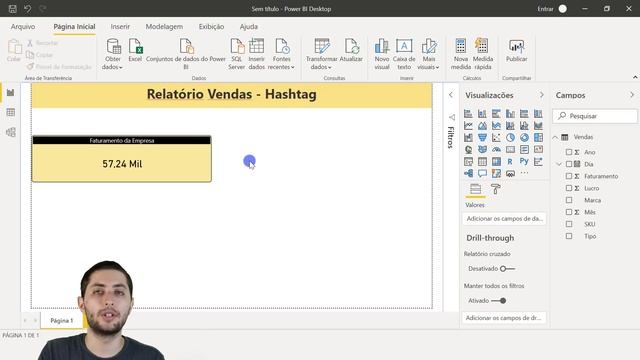
Task: Expand the Dia date hierarchy
Action: point(559,164)
